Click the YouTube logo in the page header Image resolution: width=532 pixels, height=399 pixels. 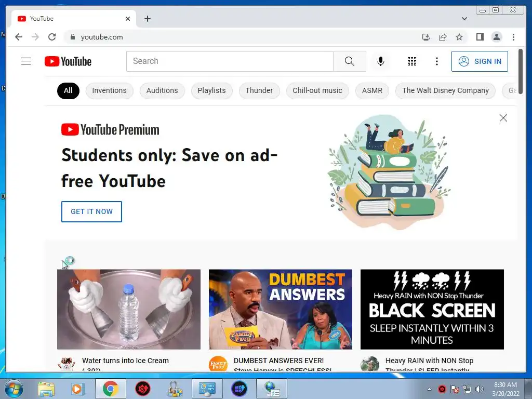[68, 61]
